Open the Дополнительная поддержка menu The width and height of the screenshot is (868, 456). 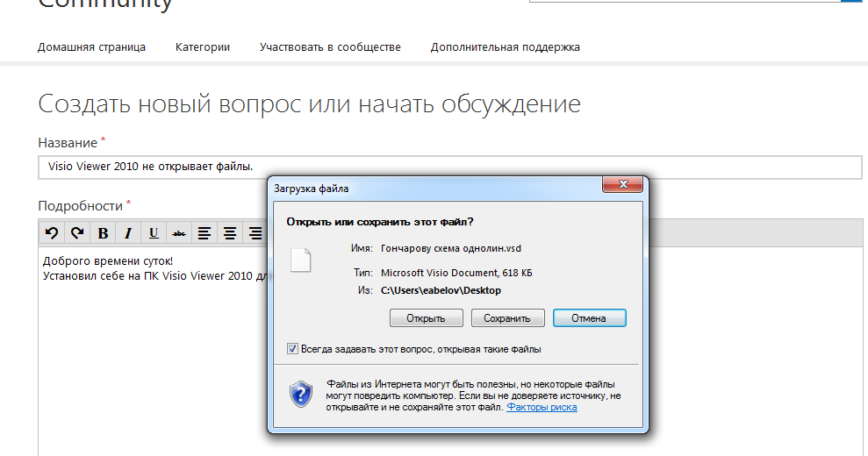[x=506, y=47]
